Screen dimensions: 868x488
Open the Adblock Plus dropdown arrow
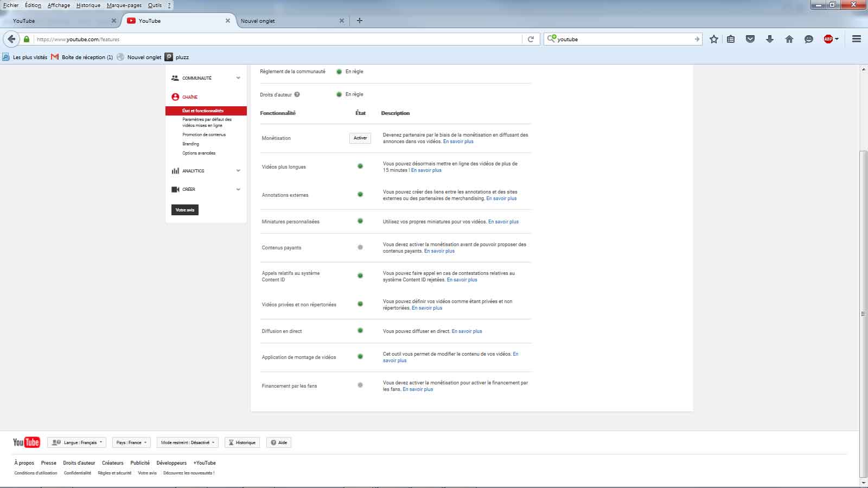[x=837, y=39]
